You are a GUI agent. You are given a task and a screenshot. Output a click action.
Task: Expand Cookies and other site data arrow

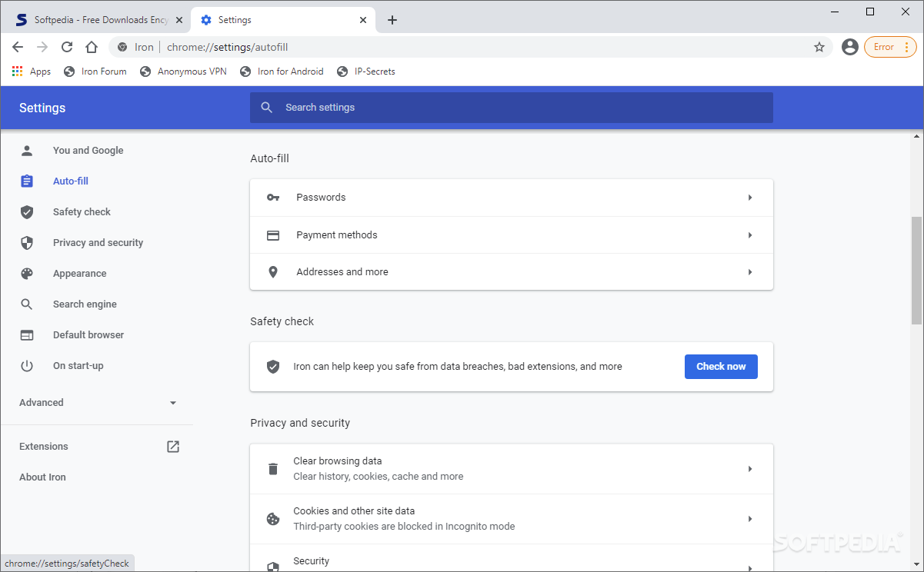coord(750,519)
